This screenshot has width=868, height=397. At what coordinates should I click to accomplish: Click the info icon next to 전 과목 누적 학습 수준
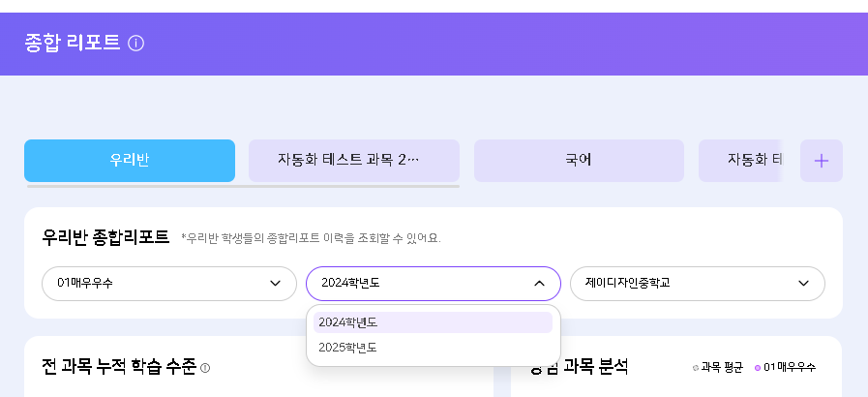coord(205,368)
